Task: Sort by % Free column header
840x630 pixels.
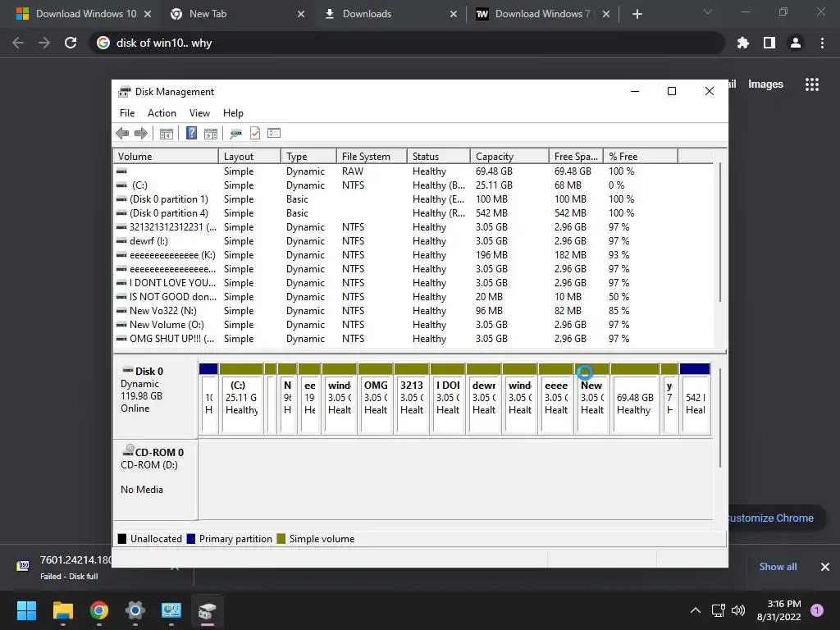Action: click(641, 157)
